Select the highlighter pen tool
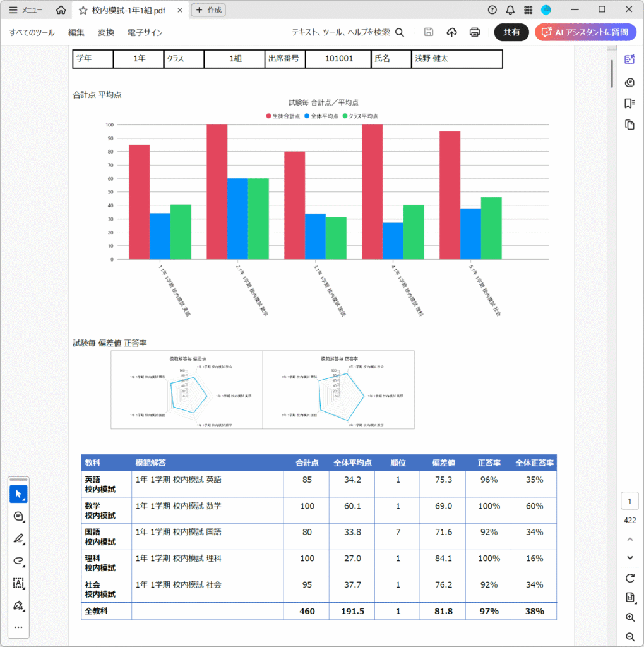The width and height of the screenshot is (644, 647). (x=18, y=539)
